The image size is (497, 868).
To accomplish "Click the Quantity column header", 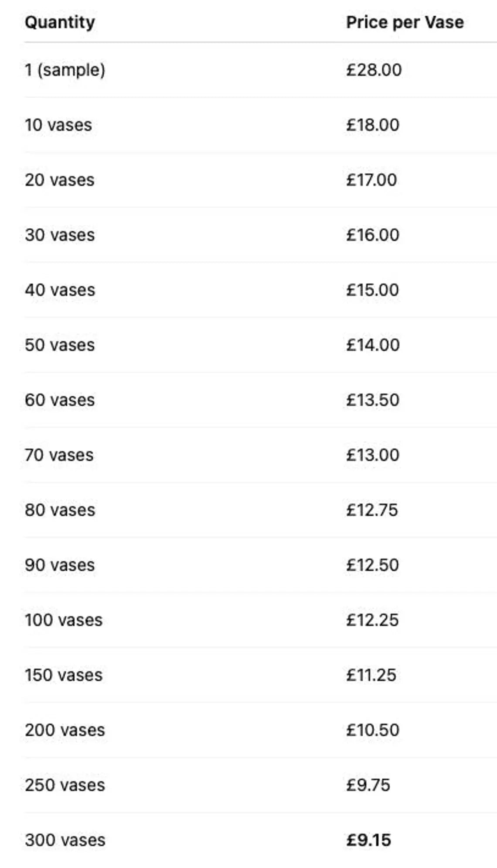I will (60, 22).
